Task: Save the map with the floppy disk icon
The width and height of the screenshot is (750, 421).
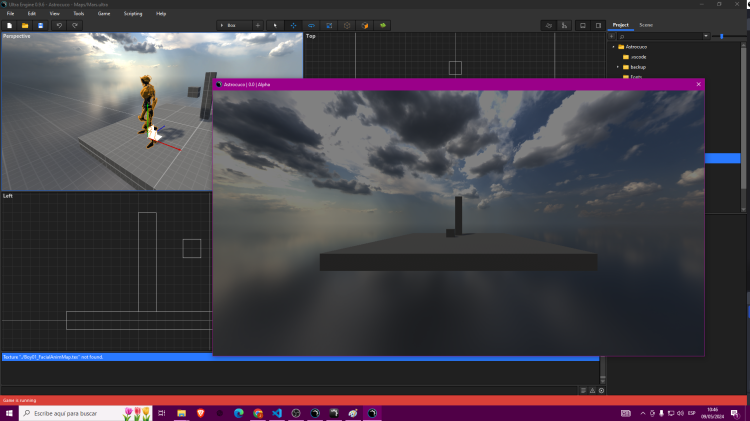Action: [x=40, y=25]
